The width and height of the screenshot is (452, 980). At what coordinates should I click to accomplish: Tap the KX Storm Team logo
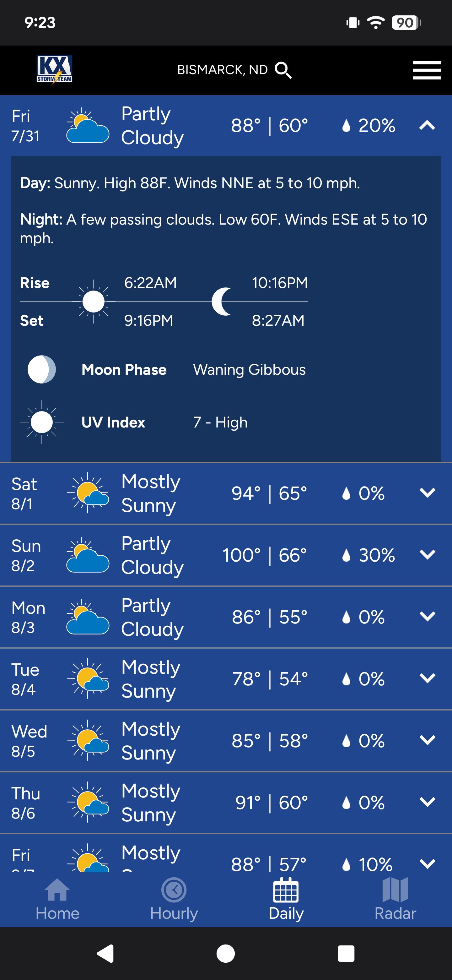pos(54,69)
